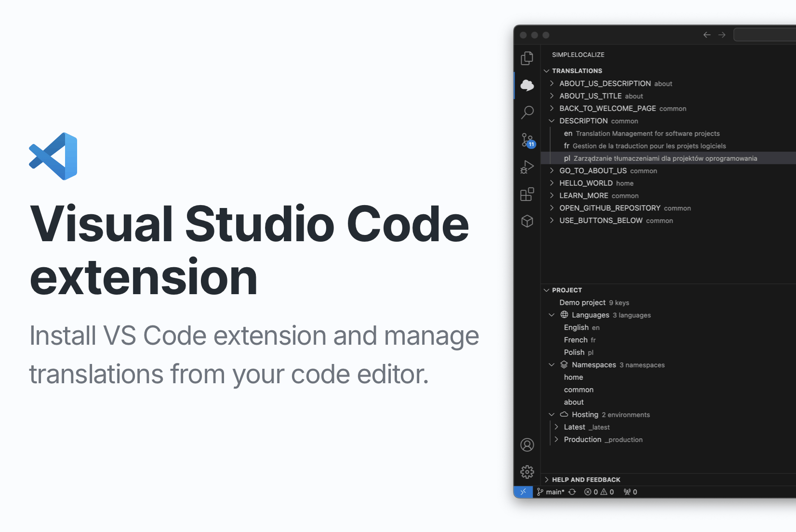
Task: Open the Explorer icon in the activity bar
Action: click(x=527, y=58)
